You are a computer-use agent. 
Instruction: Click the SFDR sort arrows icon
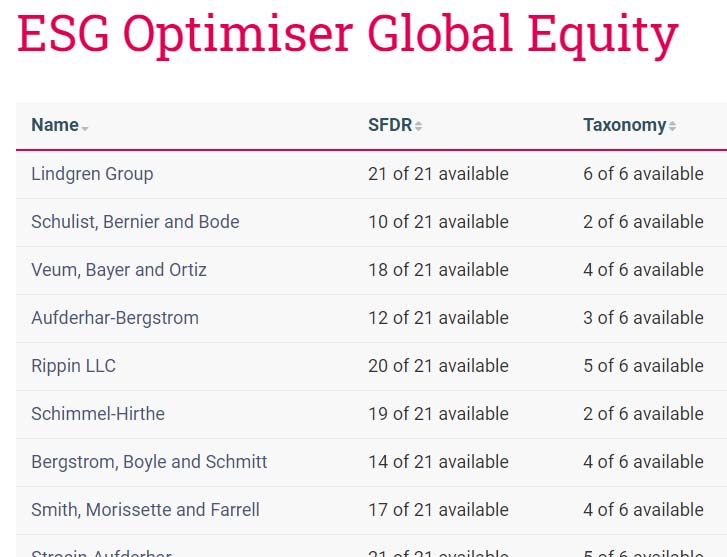418,126
